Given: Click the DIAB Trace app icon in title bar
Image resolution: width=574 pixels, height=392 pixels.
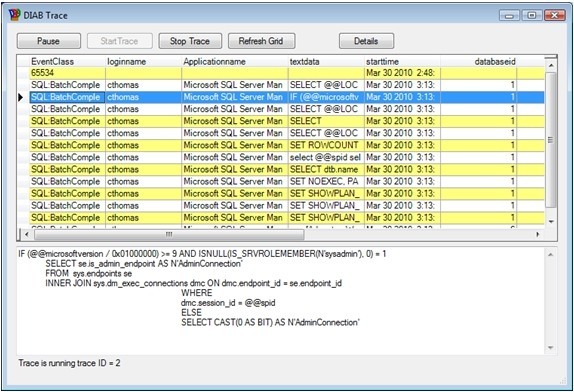Looking at the screenshot, I should (x=15, y=15).
